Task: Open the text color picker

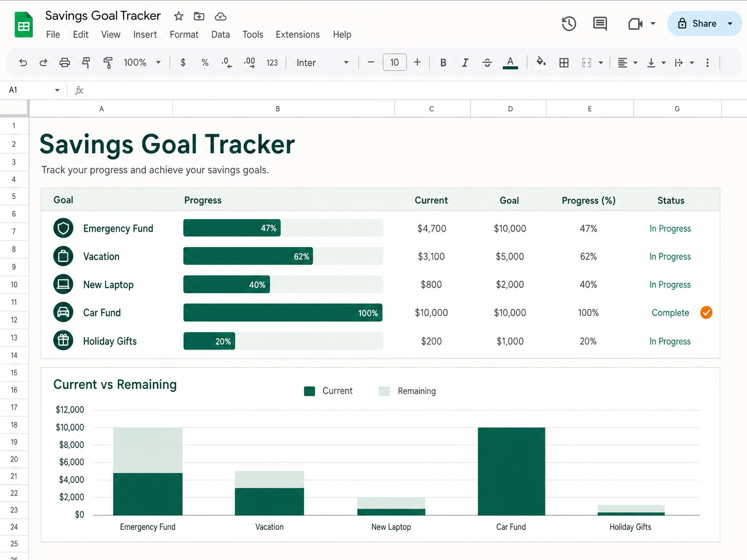Action: click(510, 63)
